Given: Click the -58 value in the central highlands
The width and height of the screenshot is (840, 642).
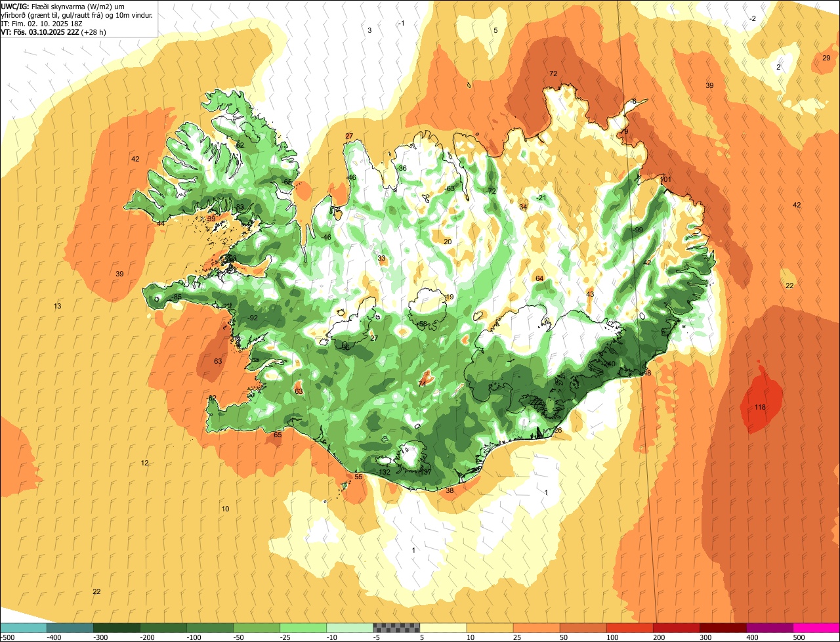Looking at the screenshot, I should (422, 324).
